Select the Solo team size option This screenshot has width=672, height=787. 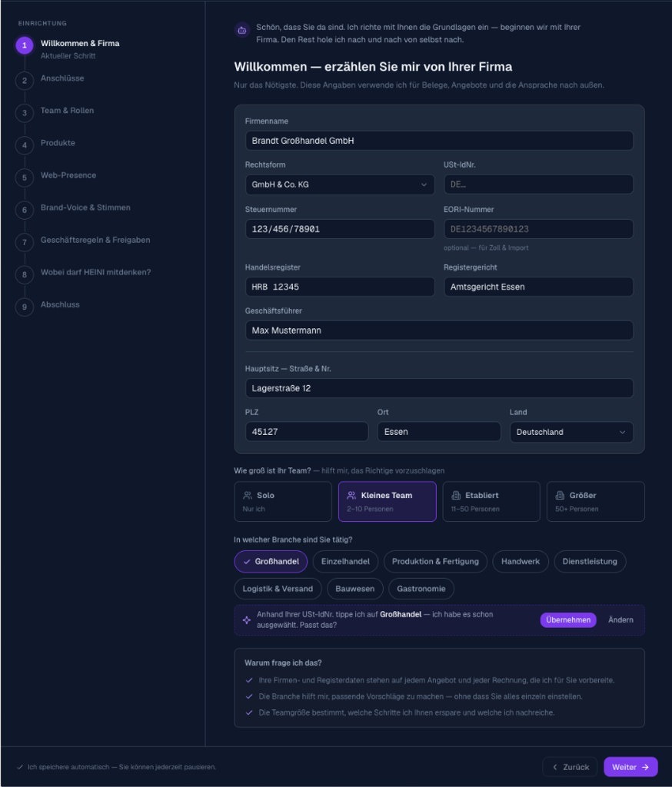coord(283,501)
